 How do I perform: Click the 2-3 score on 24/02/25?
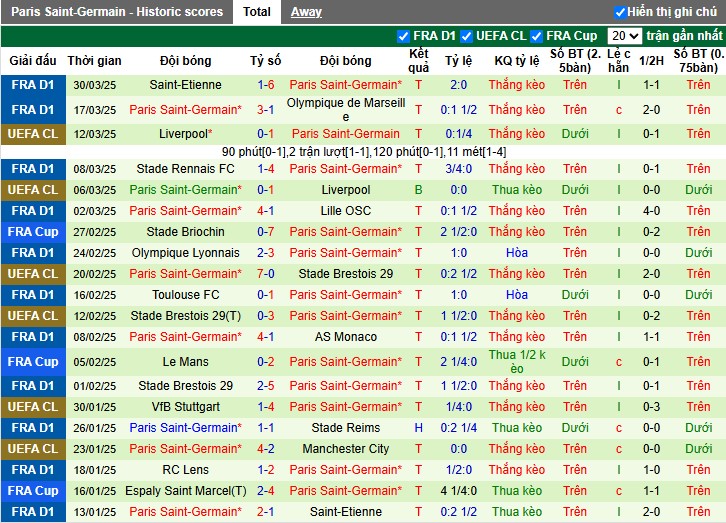point(266,253)
